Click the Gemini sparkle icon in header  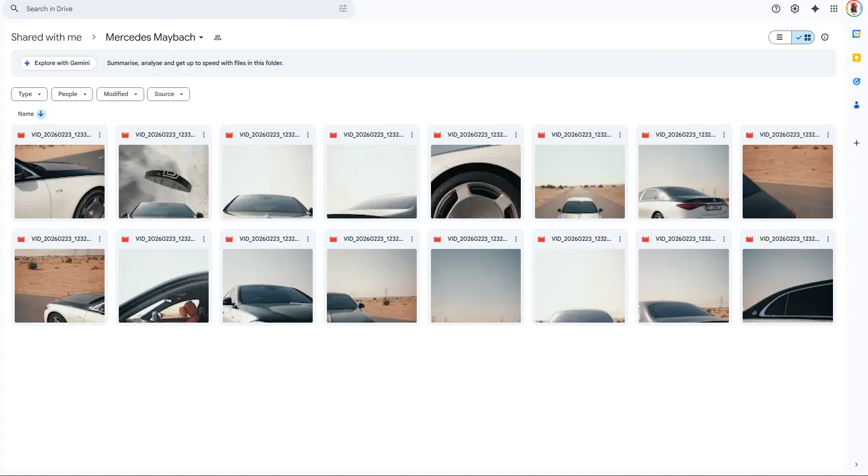pos(815,9)
